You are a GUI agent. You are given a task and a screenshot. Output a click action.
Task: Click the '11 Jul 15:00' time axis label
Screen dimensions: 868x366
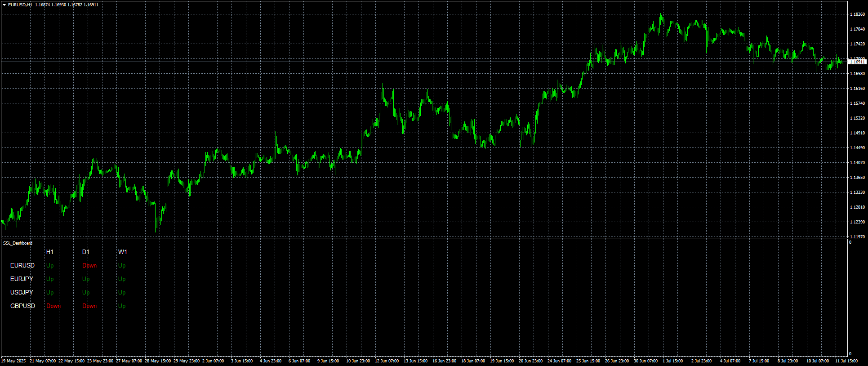[x=846, y=361]
